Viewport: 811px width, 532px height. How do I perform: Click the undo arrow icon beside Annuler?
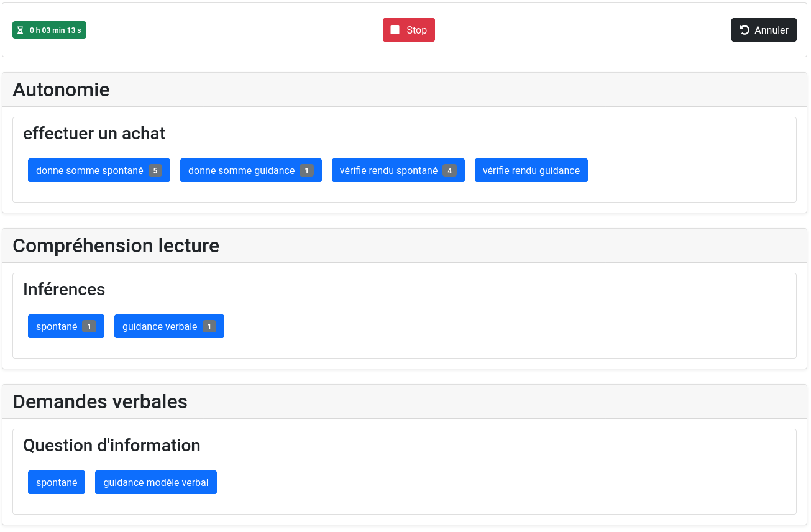point(745,30)
